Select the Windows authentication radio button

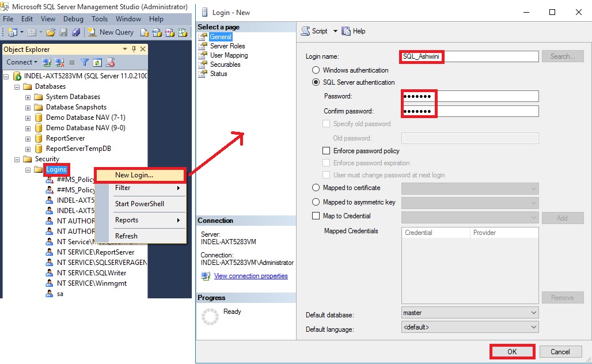316,70
